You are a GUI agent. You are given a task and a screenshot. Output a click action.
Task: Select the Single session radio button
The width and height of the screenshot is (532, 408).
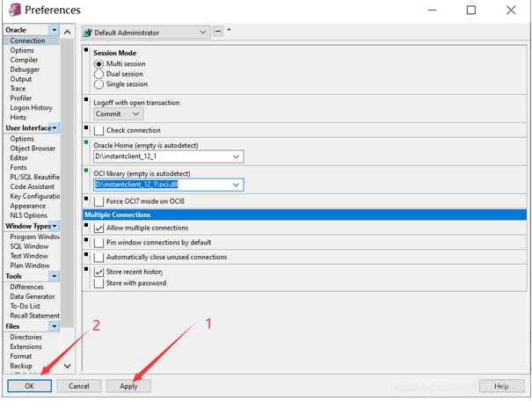(98, 84)
